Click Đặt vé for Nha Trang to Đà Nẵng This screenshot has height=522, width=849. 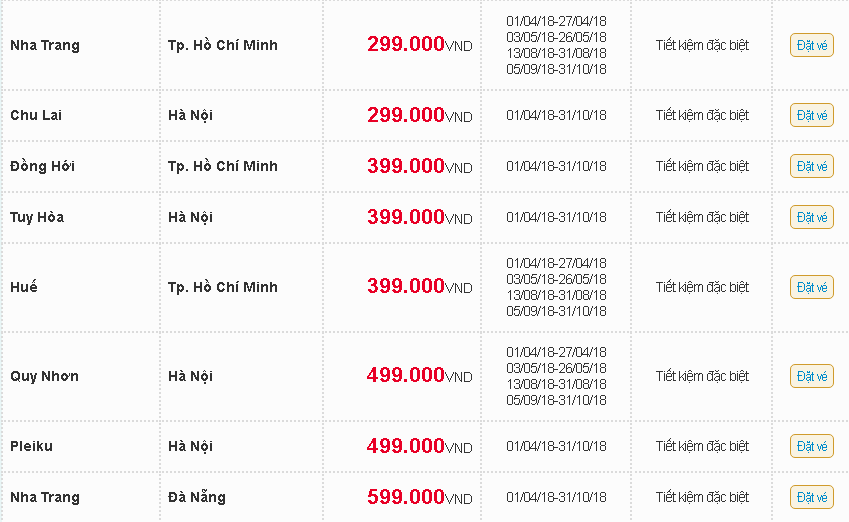coord(812,497)
